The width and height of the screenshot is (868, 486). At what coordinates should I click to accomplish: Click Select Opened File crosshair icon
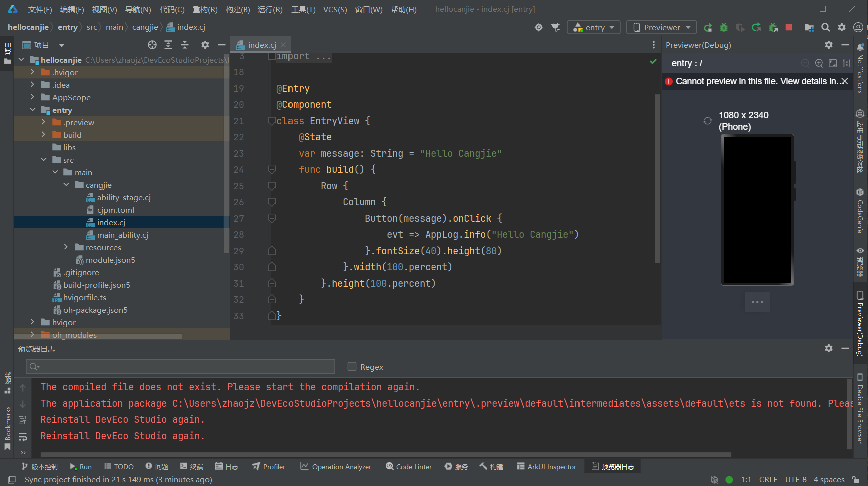coord(152,45)
